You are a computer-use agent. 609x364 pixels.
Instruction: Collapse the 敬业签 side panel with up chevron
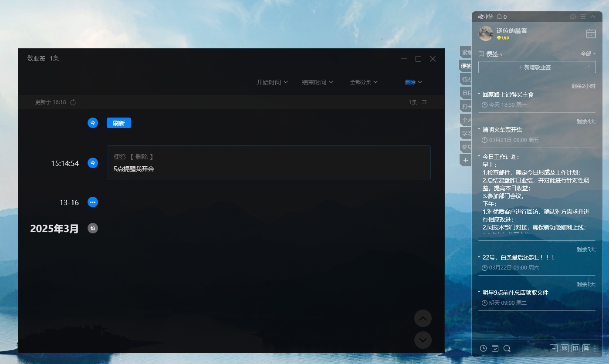point(593,17)
